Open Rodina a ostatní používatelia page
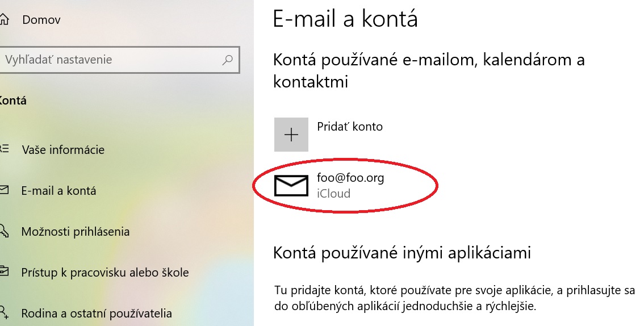The image size is (644, 326). point(97,314)
